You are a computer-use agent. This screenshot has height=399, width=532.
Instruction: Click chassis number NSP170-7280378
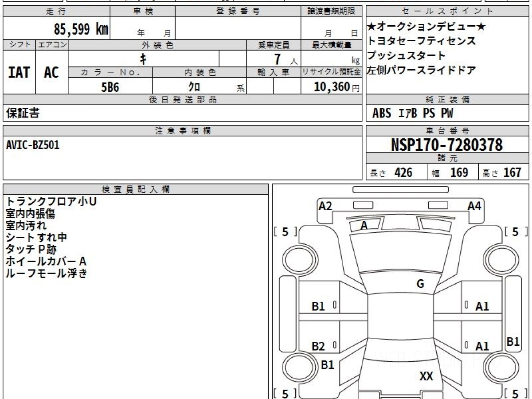coord(447,145)
